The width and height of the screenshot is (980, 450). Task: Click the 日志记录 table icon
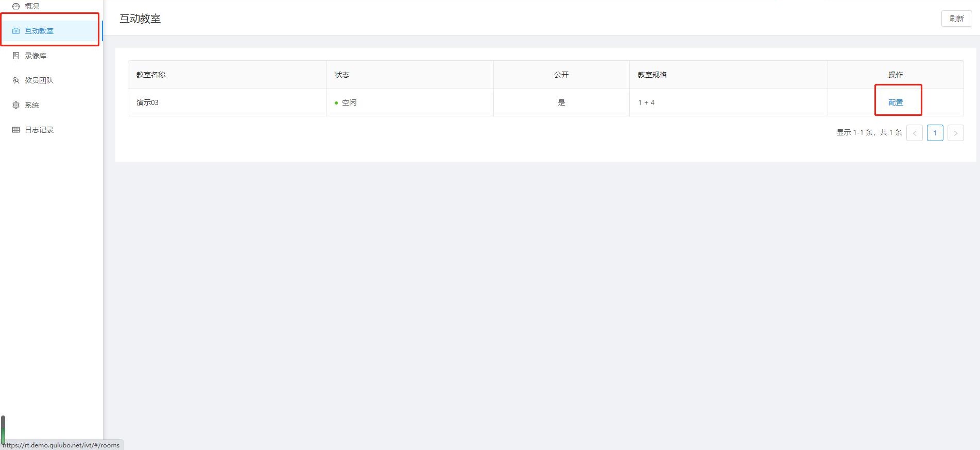[16, 130]
